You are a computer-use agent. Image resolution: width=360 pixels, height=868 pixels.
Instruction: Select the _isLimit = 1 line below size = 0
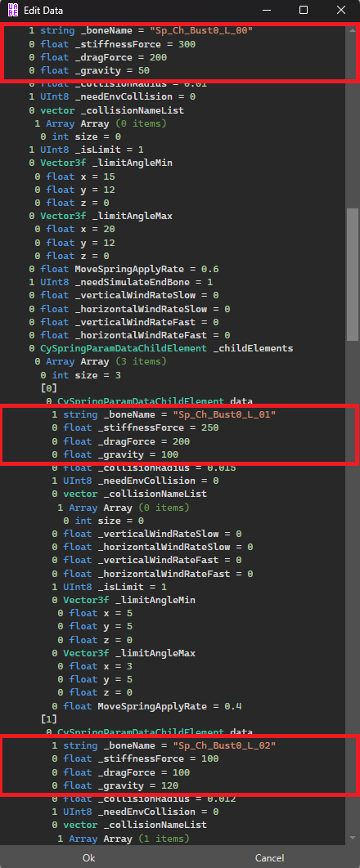pyautogui.click(x=86, y=150)
